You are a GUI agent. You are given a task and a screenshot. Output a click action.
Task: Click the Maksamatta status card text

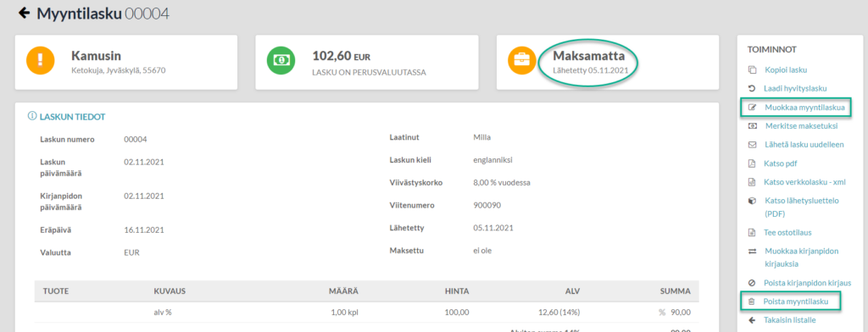pos(589,55)
